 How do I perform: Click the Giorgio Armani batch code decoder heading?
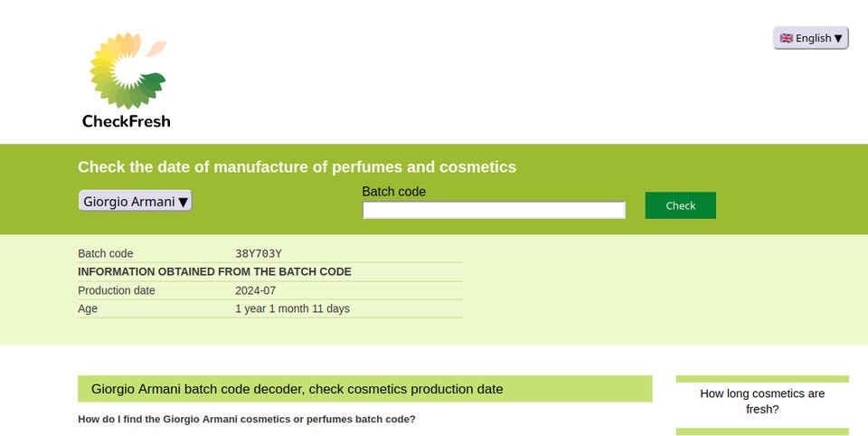[297, 389]
